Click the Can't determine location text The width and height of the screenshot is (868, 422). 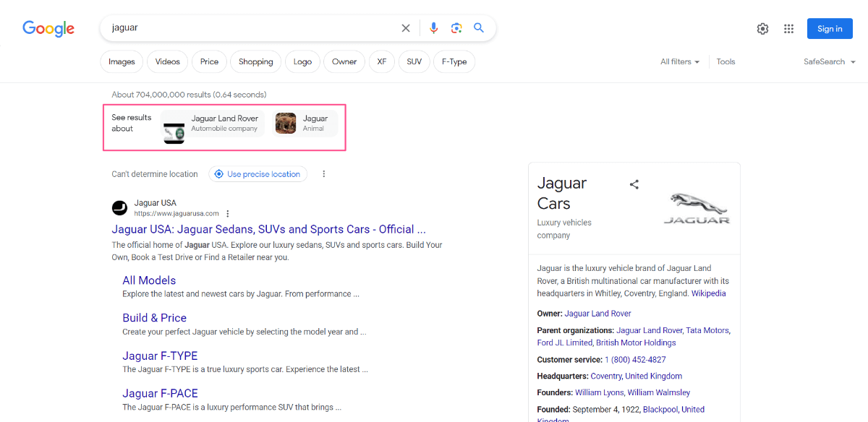pos(155,174)
